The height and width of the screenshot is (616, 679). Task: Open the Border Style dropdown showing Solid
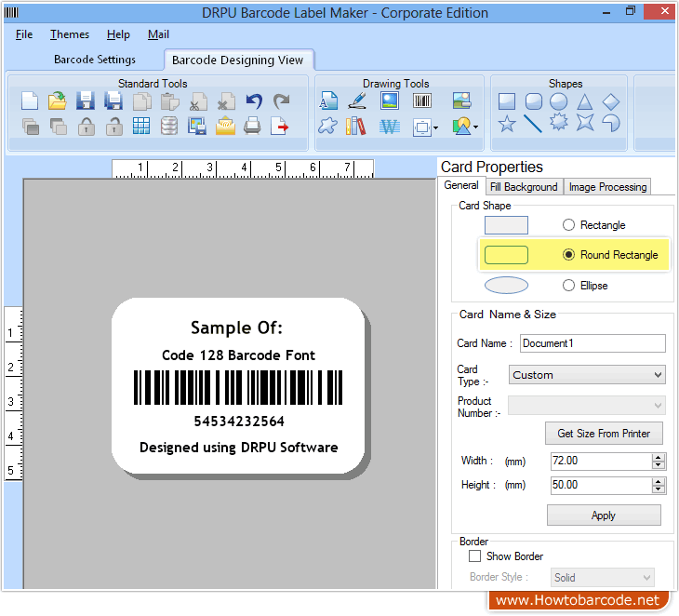point(603,578)
